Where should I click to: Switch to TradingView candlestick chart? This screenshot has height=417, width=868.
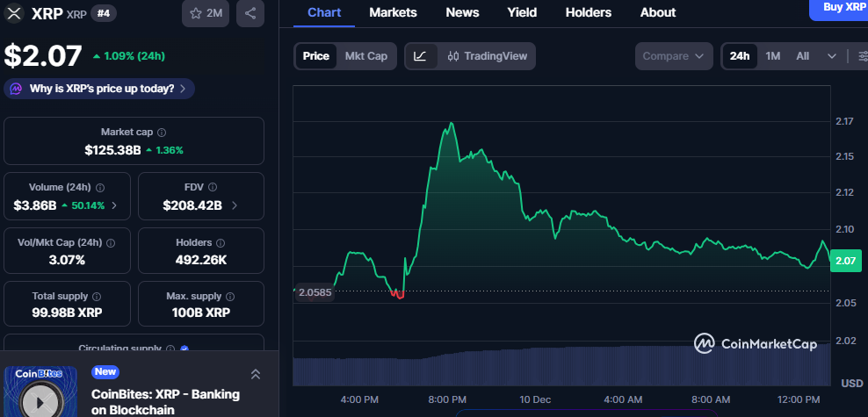click(487, 56)
